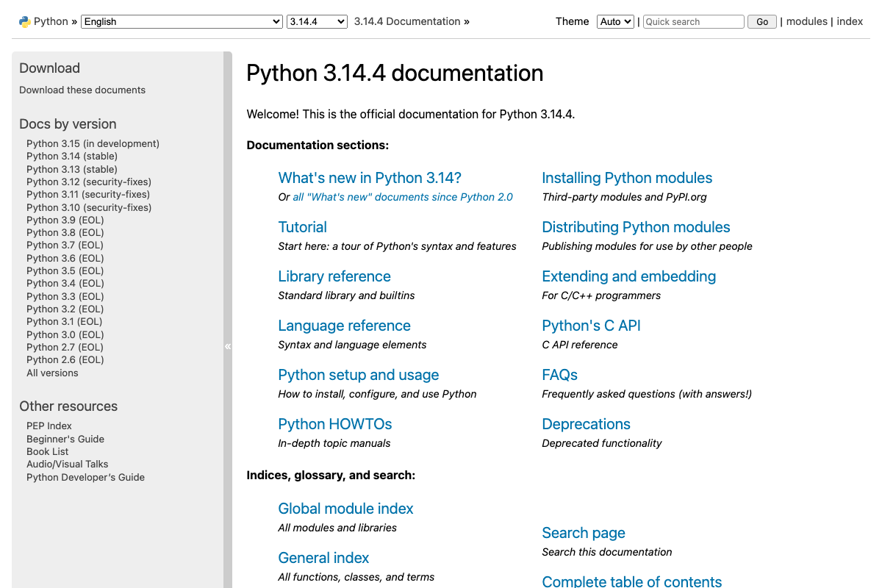Open the Book List link
Viewport: 882px width, 588px height.
tap(48, 451)
